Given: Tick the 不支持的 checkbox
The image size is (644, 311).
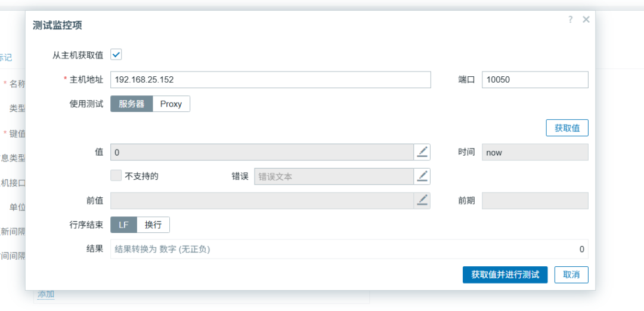Looking at the screenshot, I should point(116,176).
